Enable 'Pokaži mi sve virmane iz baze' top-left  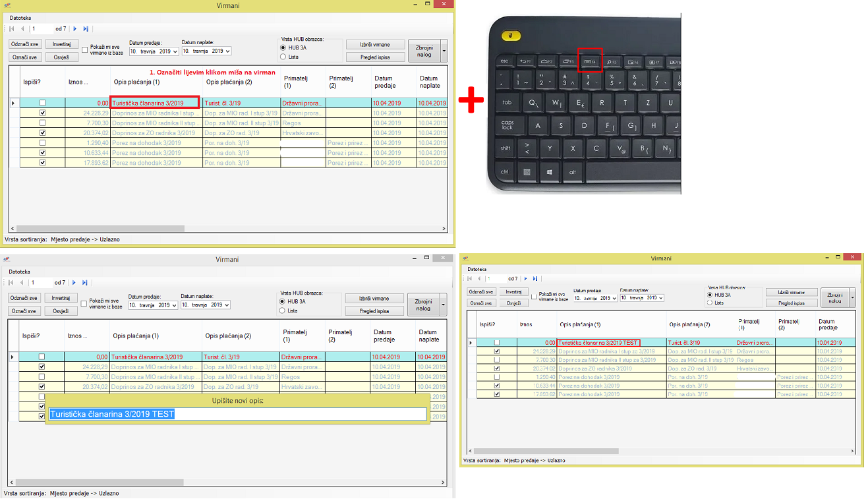coord(84,49)
